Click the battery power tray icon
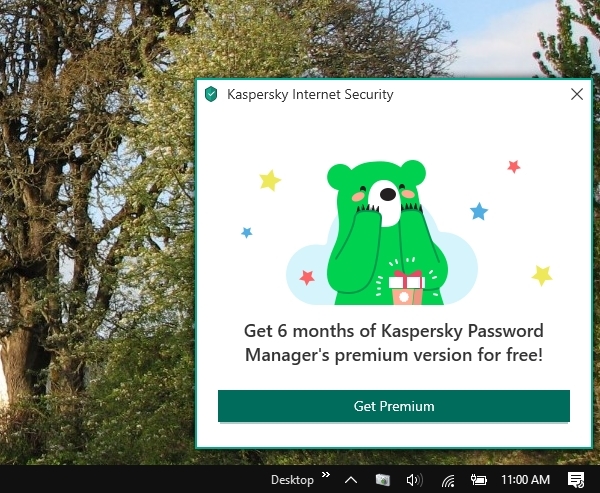 pyautogui.click(x=478, y=480)
